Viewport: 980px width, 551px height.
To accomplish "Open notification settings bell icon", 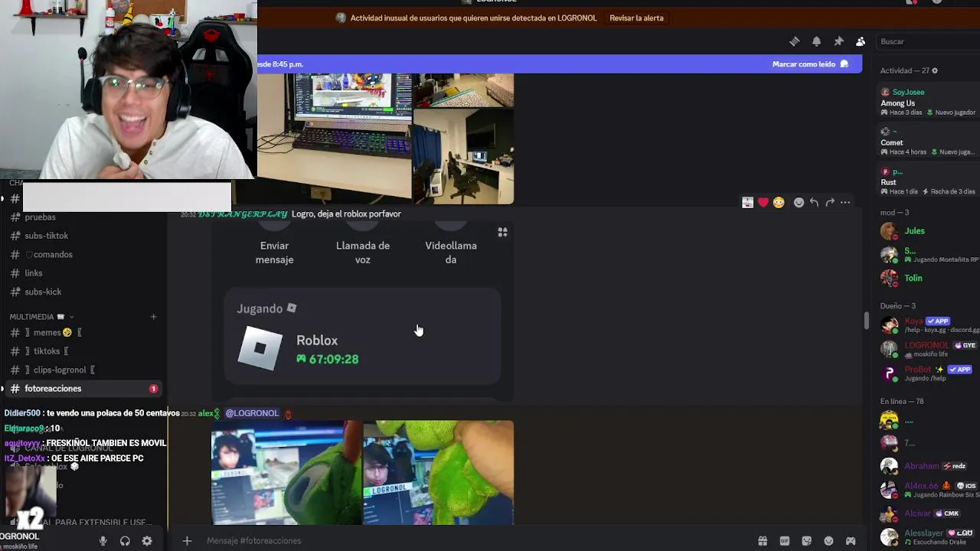I will tap(816, 41).
